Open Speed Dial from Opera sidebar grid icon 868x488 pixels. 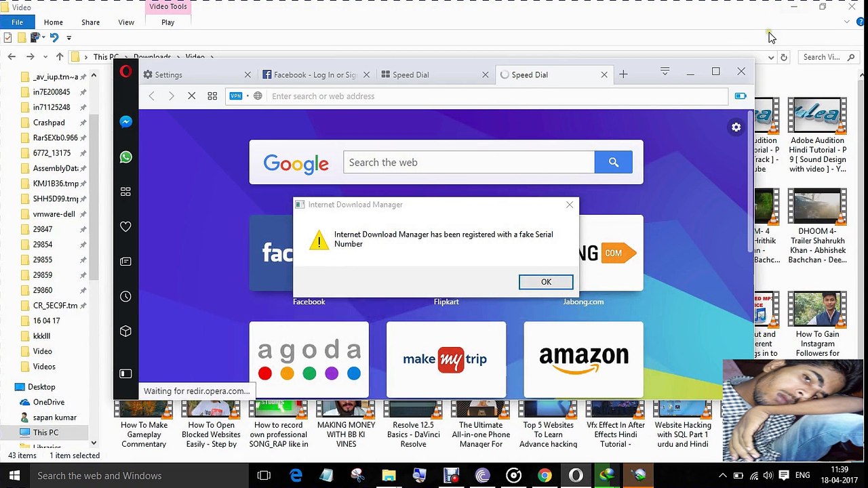125,192
